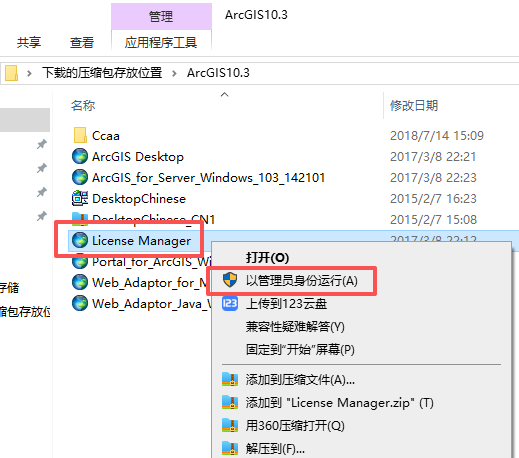
Task: Click the second pin icon in navigation pane
Action: (42, 168)
